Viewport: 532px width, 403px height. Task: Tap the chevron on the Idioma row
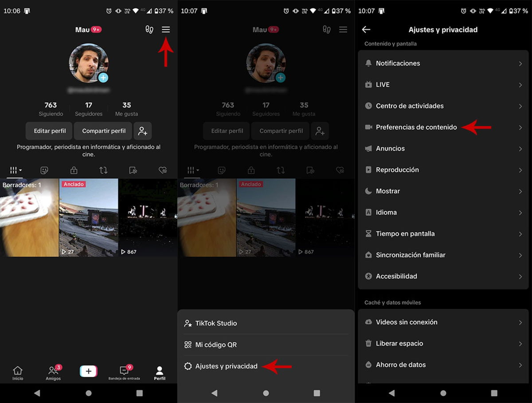[x=520, y=213]
